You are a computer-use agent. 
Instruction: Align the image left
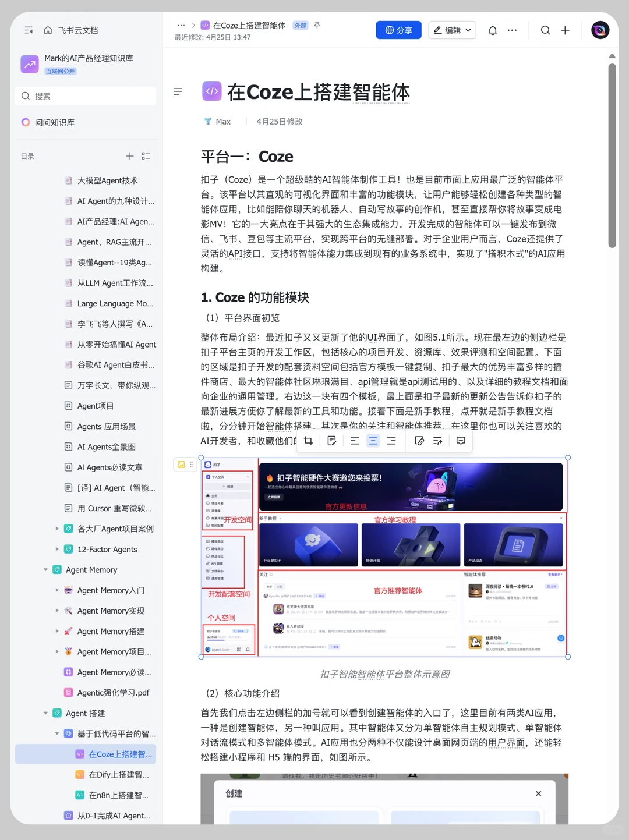click(x=355, y=441)
